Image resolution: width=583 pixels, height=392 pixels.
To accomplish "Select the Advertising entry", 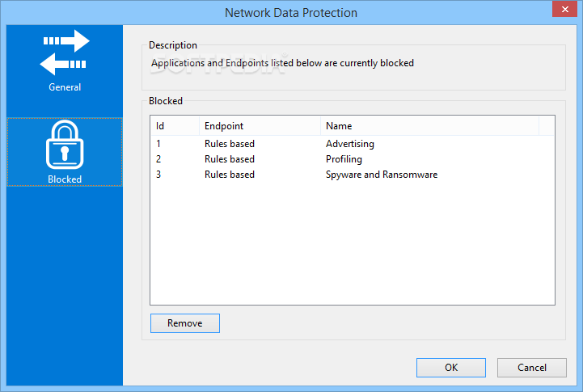I will coord(350,144).
